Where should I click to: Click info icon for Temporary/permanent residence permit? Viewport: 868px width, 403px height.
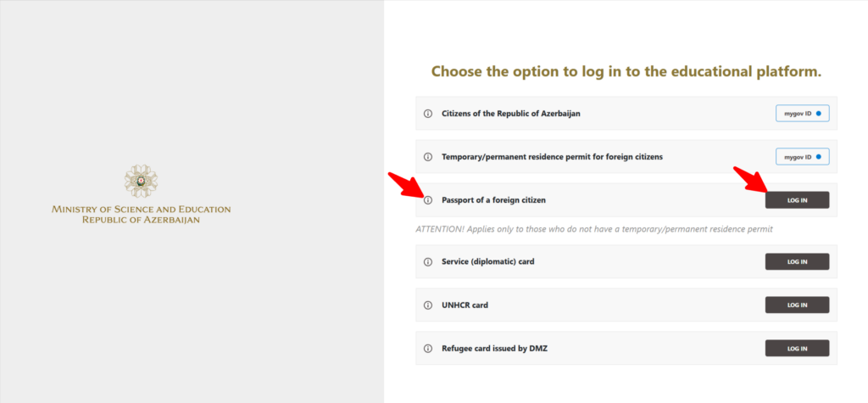tap(428, 157)
